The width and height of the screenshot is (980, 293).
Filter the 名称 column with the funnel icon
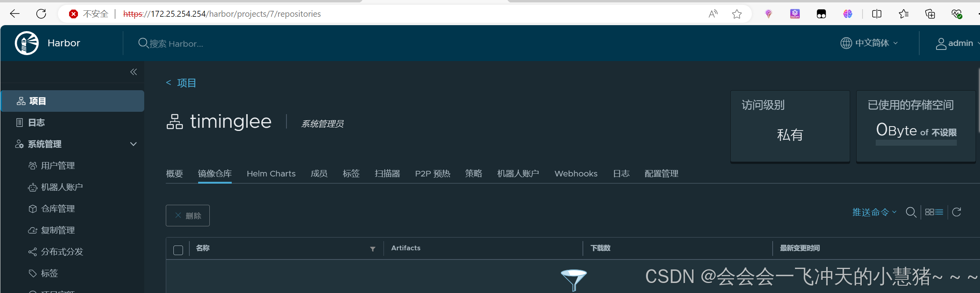[x=373, y=249]
